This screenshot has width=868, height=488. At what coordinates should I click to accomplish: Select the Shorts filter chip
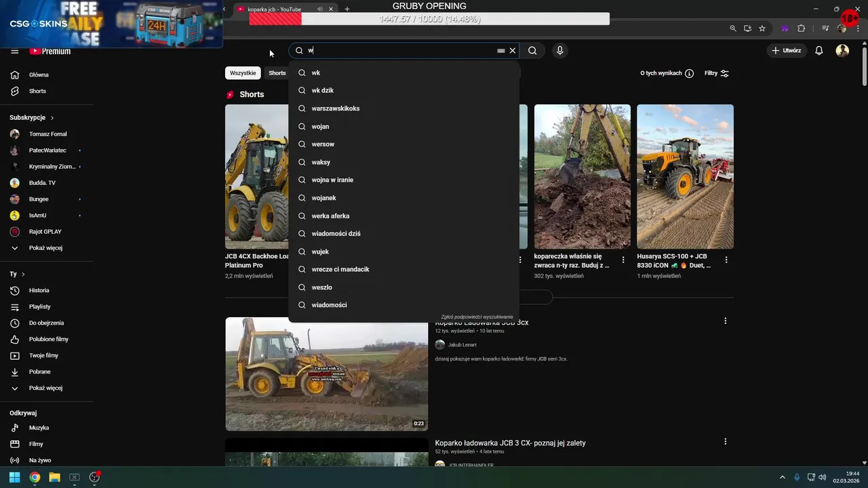[277, 73]
